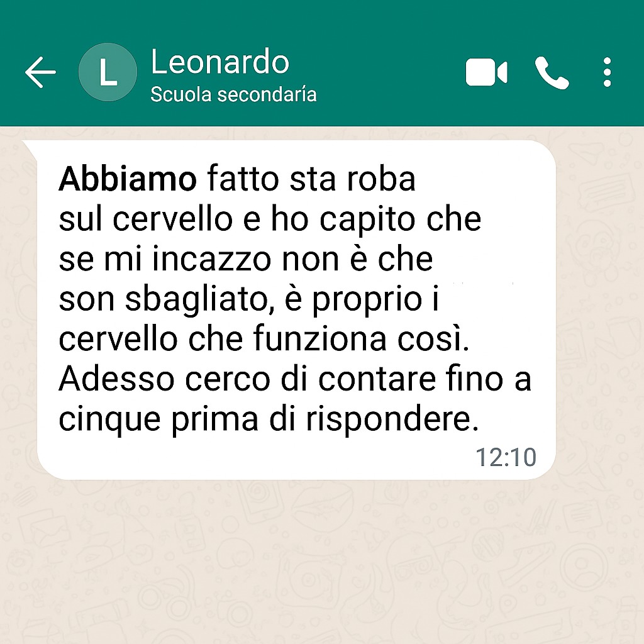Open Leonardo's round avatar with letter L

pyautogui.click(x=108, y=72)
